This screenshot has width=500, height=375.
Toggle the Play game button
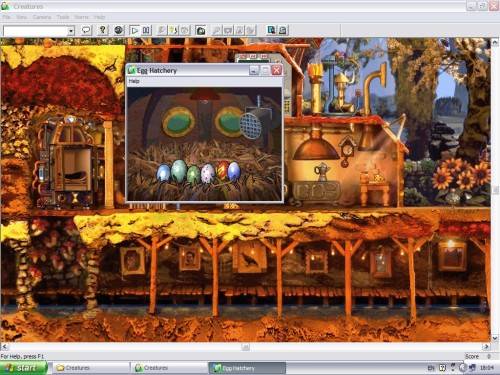coord(135,30)
